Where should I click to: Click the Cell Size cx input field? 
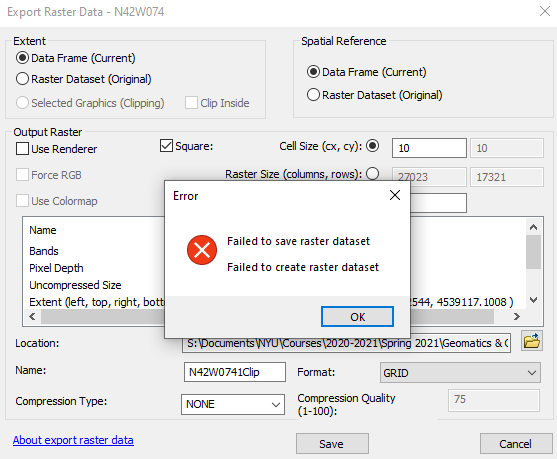[x=429, y=148]
